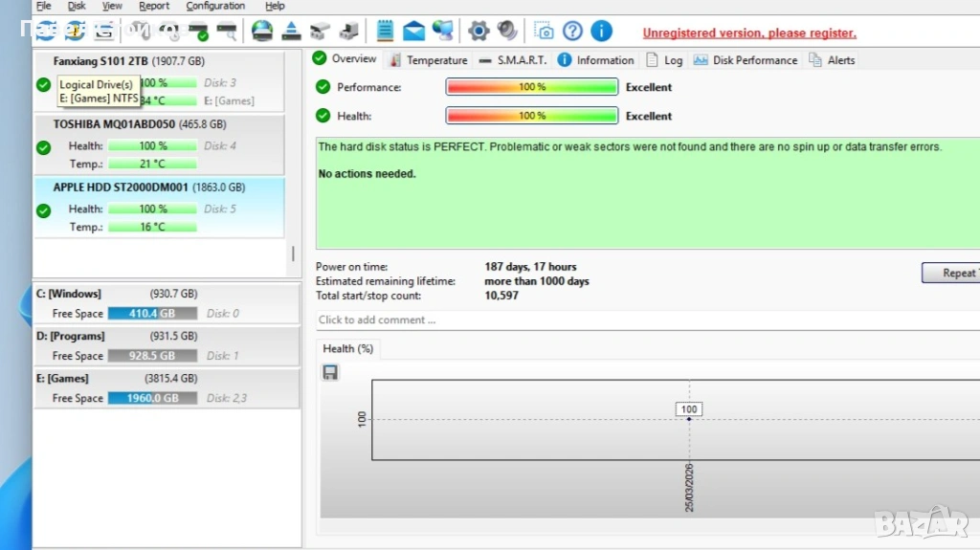
Task: Click the globe disk toolbar icon
Action: click(x=261, y=32)
